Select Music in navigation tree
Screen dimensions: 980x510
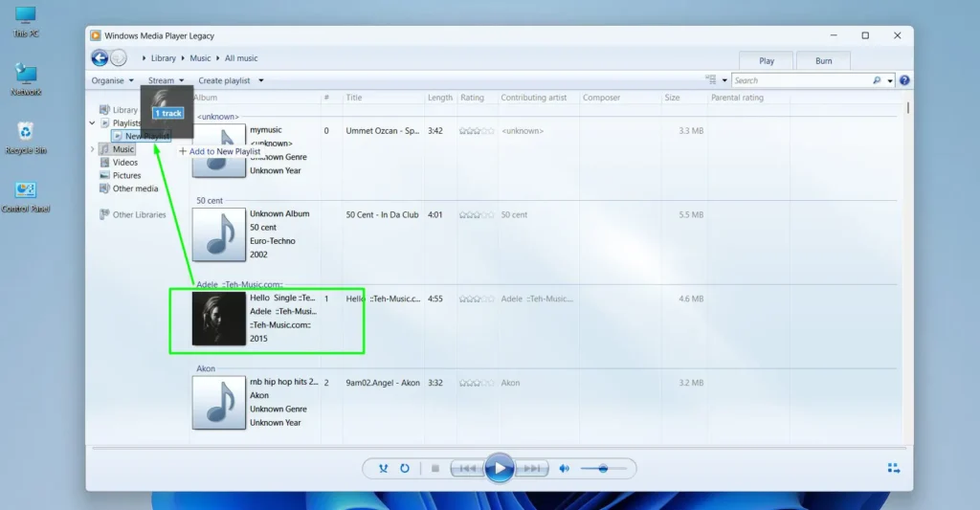117,149
